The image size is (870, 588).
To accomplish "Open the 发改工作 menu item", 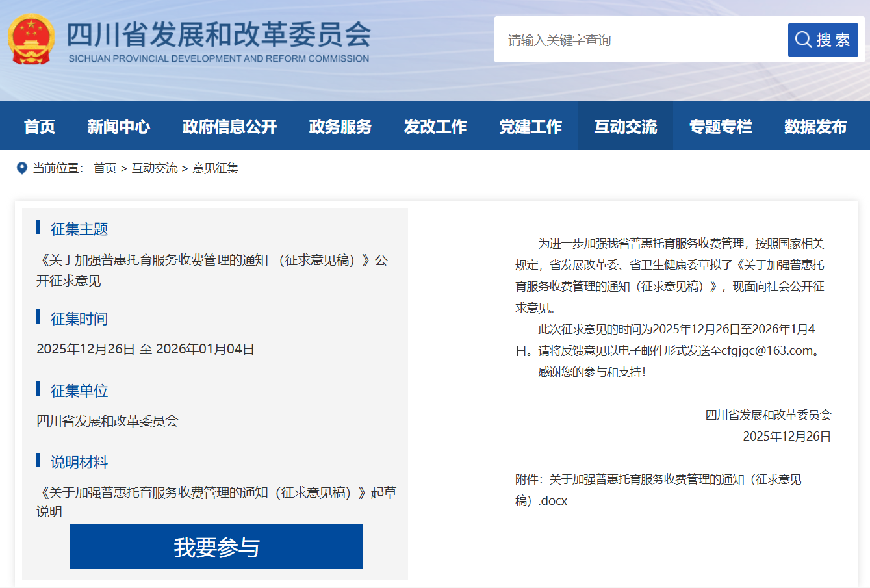I will coord(435,127).
